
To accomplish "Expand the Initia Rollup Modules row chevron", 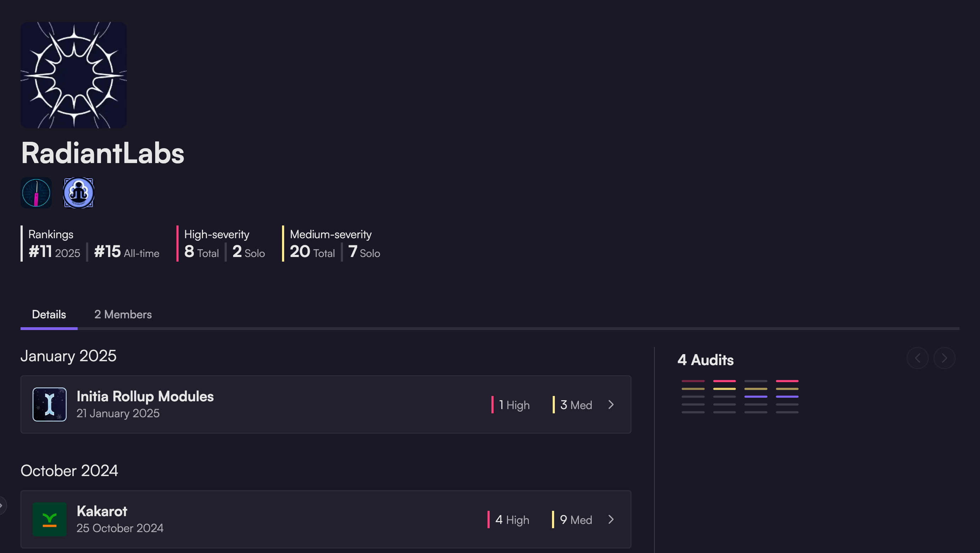I will pos(611,404).
